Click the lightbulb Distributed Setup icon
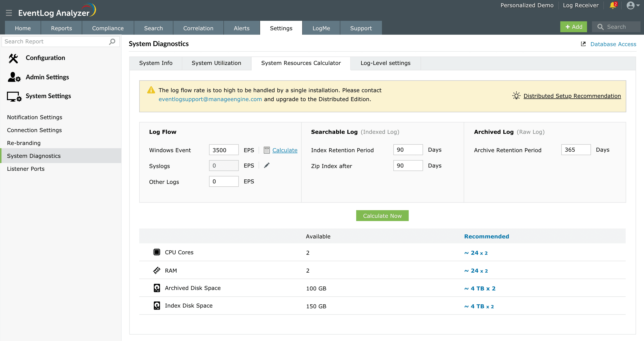Image resolution: width=644 pixels, height=341 pixels. (516, 96)
